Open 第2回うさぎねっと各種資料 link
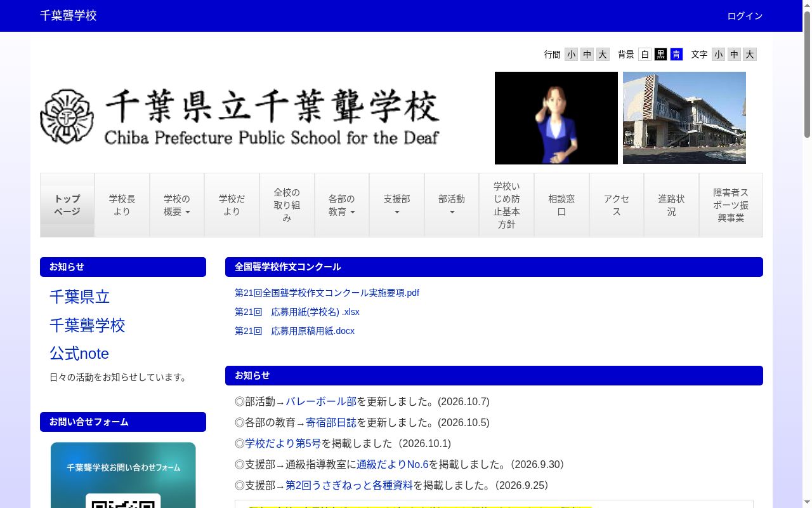The image size is (812, 508). click(349, 485)
